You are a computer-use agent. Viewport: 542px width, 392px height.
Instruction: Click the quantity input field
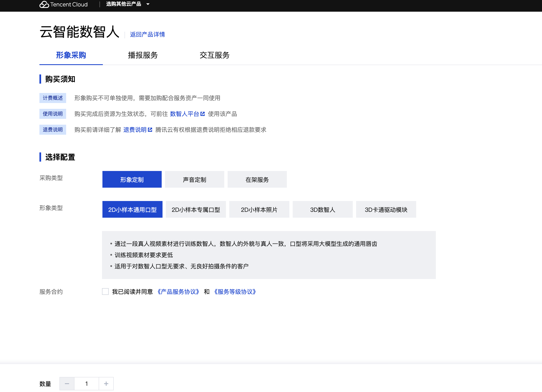click(x=87, y=384)
